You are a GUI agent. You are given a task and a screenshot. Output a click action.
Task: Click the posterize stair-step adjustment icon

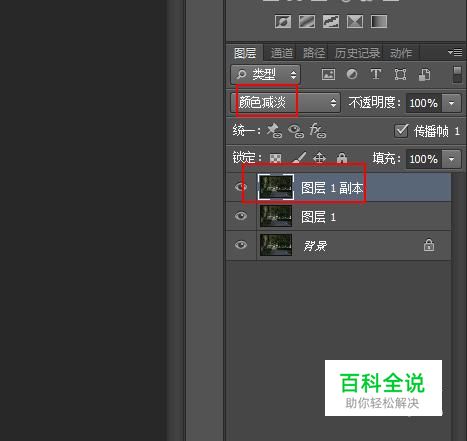[x=331, y=22]
